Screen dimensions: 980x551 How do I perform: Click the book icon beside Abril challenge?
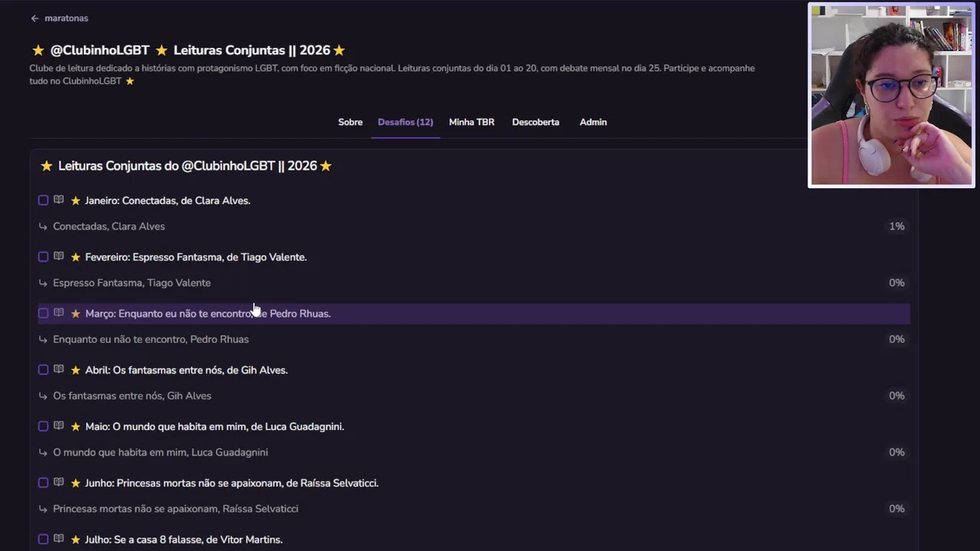58,370
